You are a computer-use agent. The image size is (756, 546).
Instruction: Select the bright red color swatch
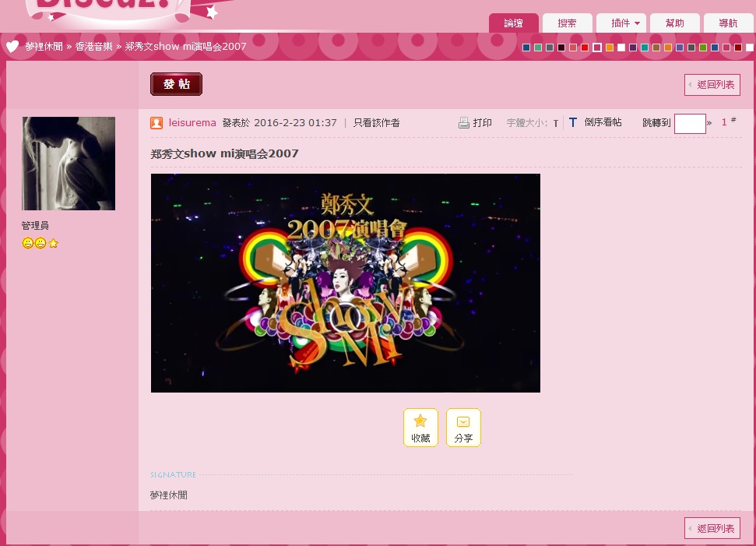point(585,48)
